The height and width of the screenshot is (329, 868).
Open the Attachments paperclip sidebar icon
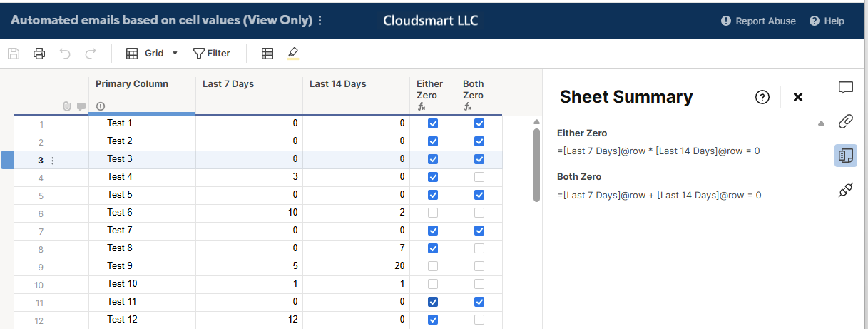click(846, 121)
